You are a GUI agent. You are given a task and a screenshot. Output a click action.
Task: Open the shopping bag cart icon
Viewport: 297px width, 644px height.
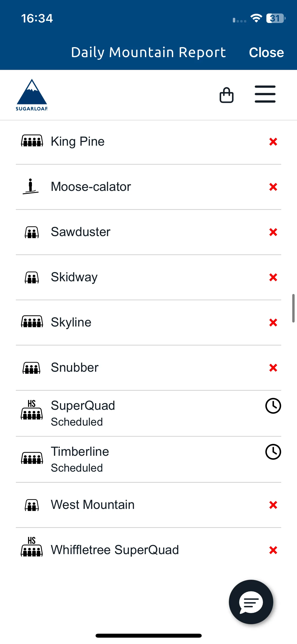tap(227, 95)
